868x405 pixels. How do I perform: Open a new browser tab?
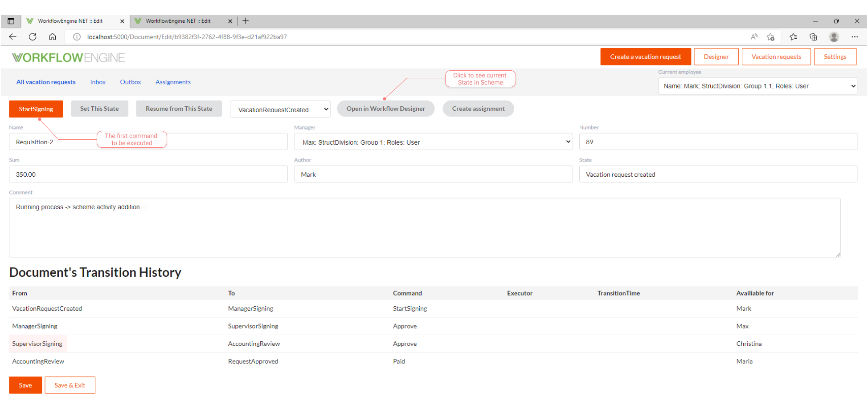click(246, 21)
